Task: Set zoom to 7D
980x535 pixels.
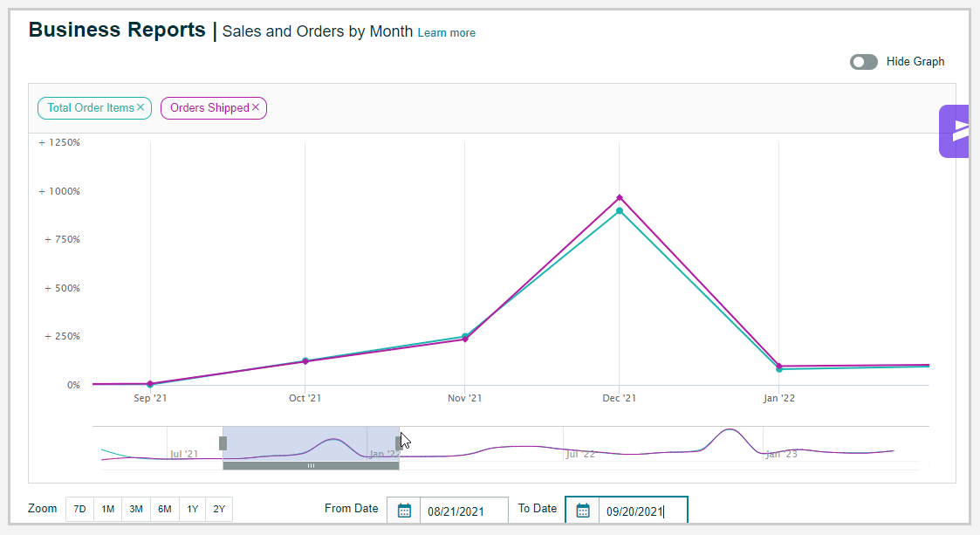Action: [79, 509]
